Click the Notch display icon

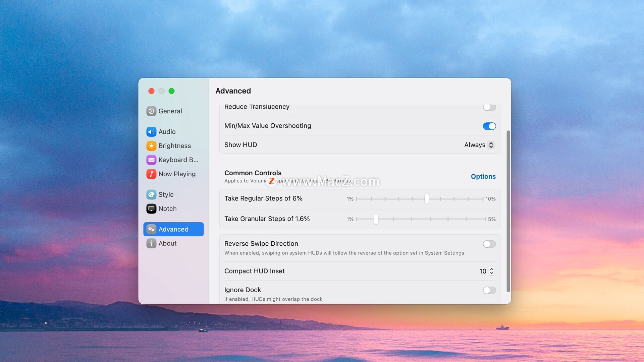pyautogui.click(x=151, y=209)
